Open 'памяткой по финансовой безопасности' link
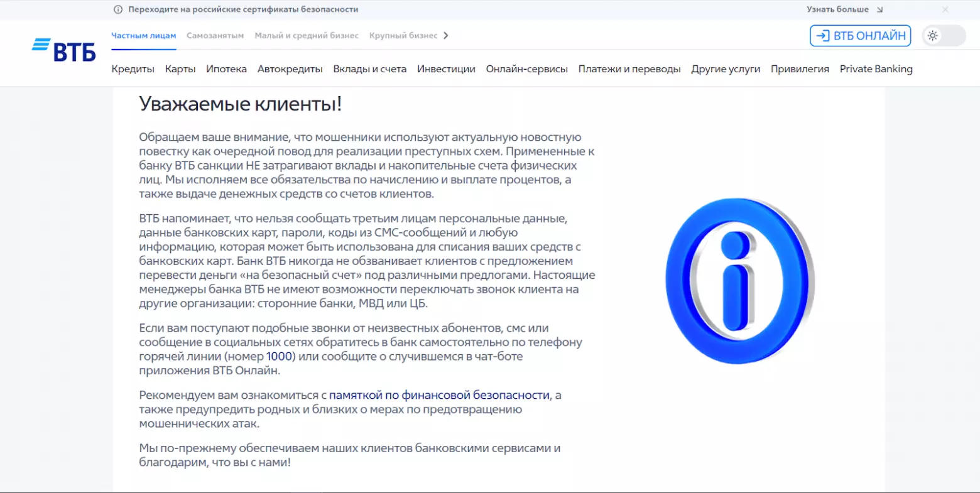 pyautogui.click(x=439, y=395)
